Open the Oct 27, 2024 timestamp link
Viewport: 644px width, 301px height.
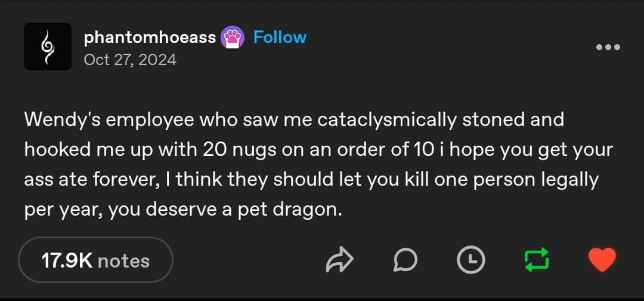pyautogui.click(x=130, y=60)
